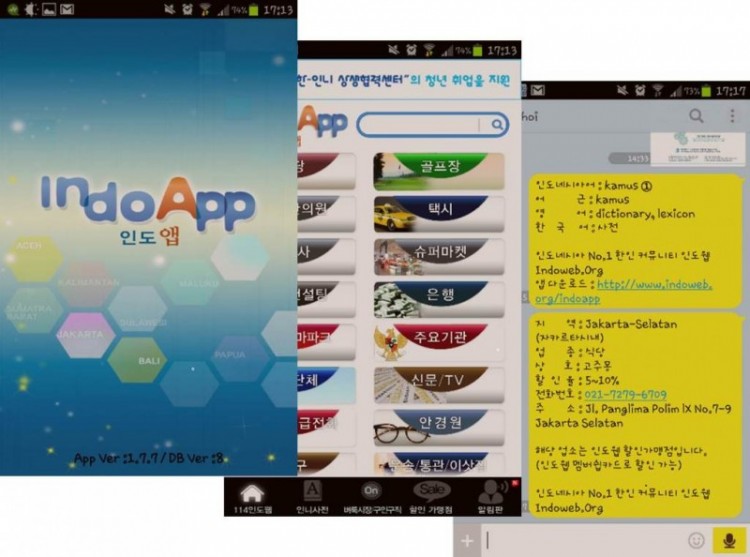Open the 안경원 category with the glasses picture
Screen dimensions: 750x557
pyautogui.click(x=439, y=428)
